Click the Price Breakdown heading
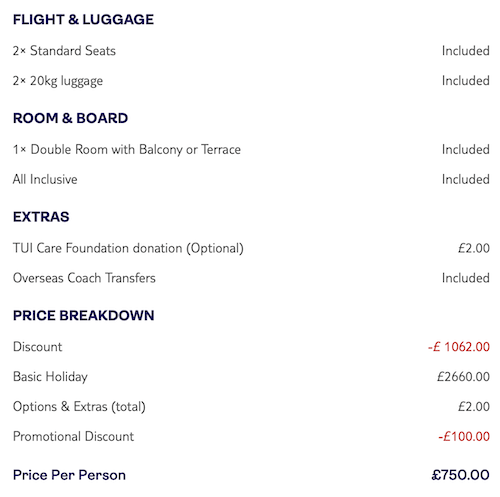 pyautogui.click(x=84, y=315)
